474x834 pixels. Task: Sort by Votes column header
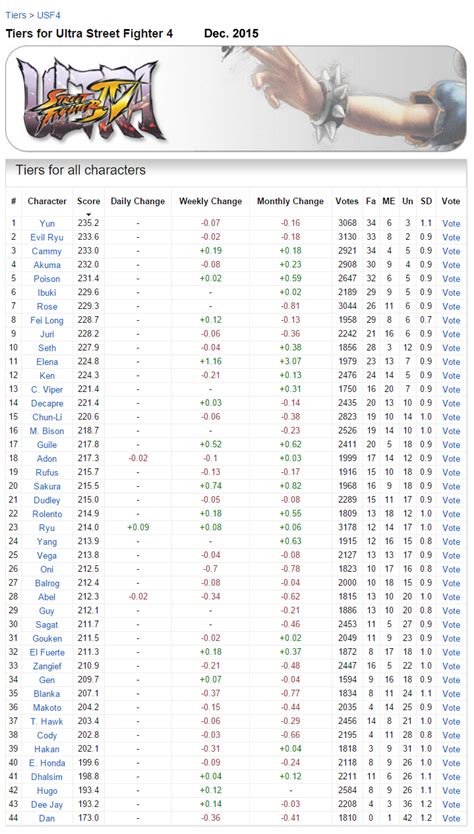(x=347, y=201)
